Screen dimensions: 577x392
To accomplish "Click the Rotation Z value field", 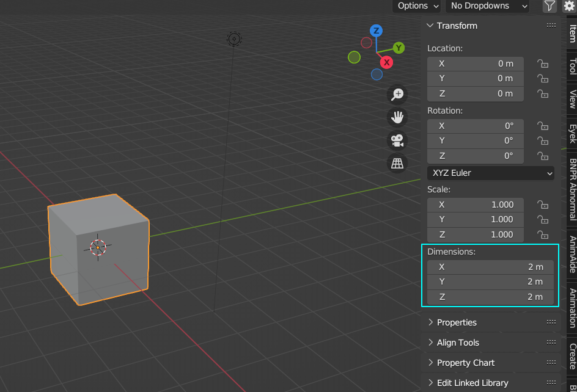I will (x=476, y=156).
